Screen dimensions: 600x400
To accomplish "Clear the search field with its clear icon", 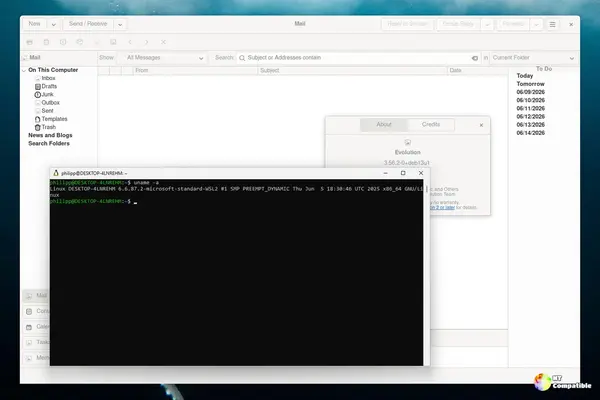I will 475,58.
